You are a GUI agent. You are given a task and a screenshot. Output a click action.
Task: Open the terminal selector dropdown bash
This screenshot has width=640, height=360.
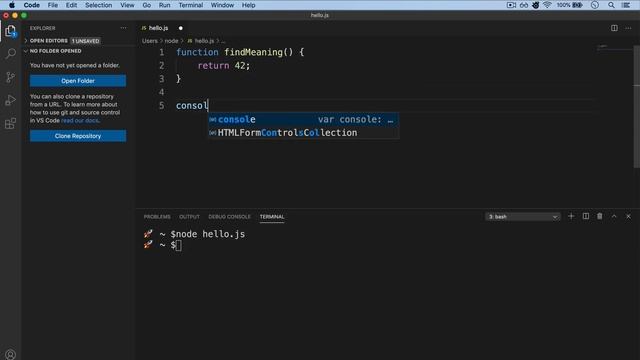tap(523, 217)
